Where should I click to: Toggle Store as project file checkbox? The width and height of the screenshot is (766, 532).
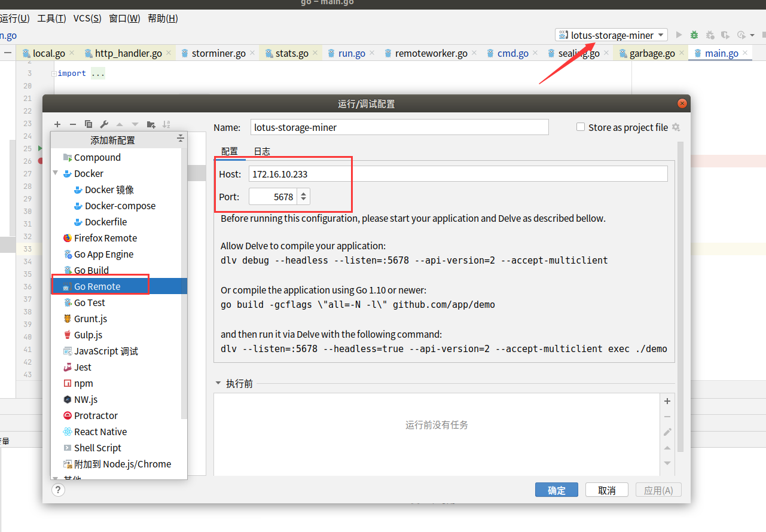[x=580, y=127]
